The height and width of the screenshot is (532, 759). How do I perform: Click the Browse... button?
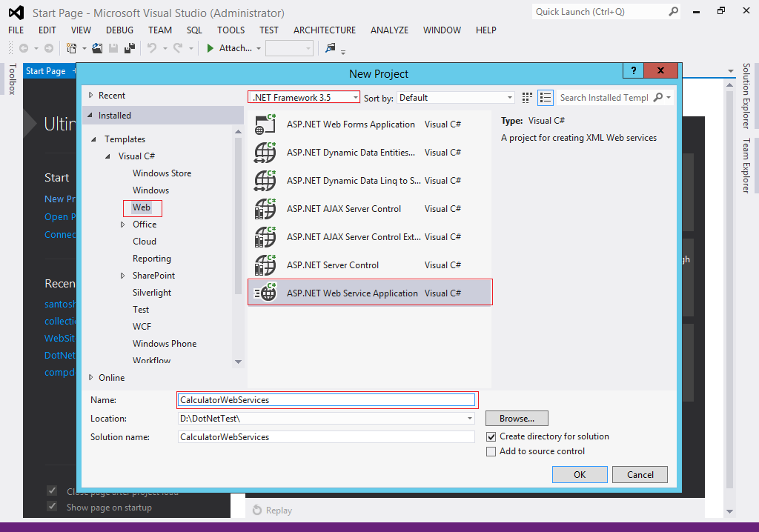point(517,418)
